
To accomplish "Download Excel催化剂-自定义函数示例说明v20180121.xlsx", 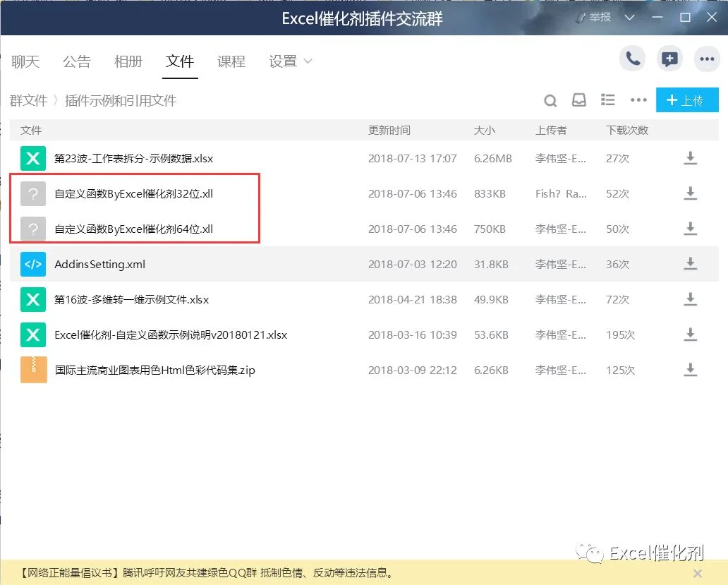I will coord(691,334).
